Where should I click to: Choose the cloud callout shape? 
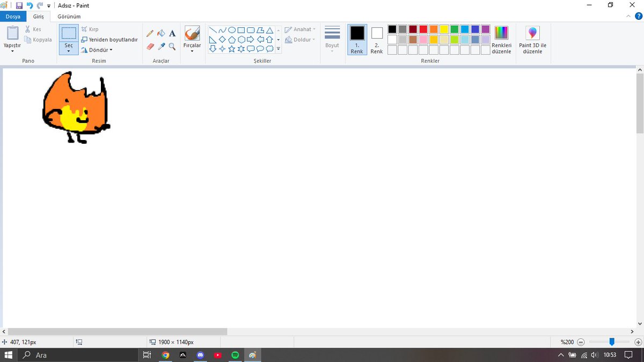click(x=270, y=49)
